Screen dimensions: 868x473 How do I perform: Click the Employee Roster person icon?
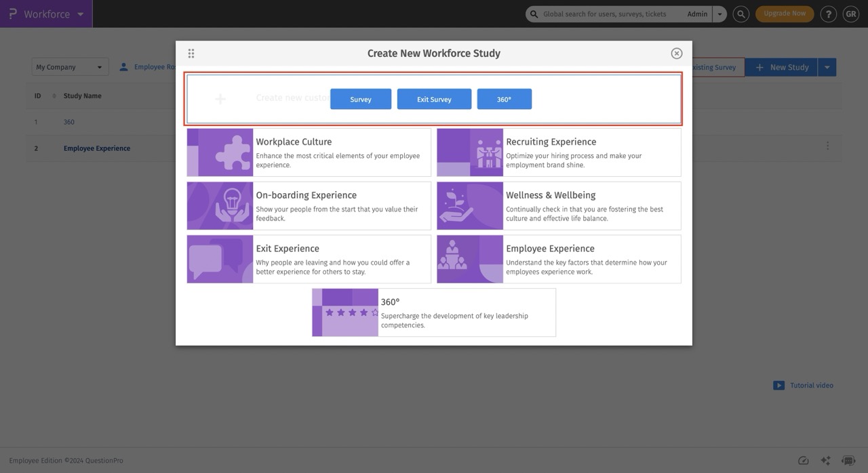tap(123, 66)
